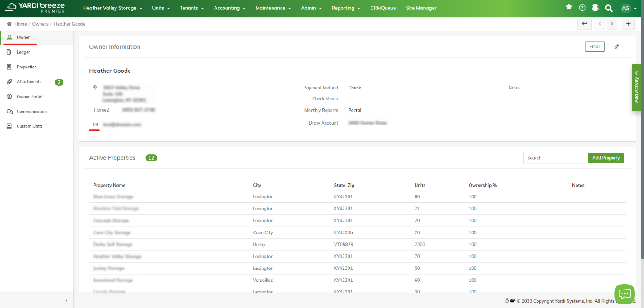Open Heather Valley Storage property dropdown
The height and width of the screenshot is (308, 644).
click(x=112, y=8)
